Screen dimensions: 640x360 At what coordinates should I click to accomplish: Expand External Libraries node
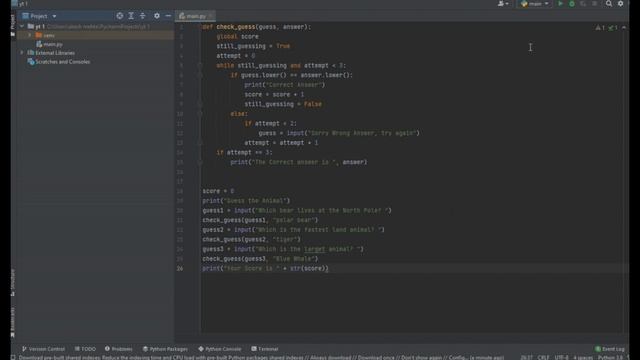[22, 53]
